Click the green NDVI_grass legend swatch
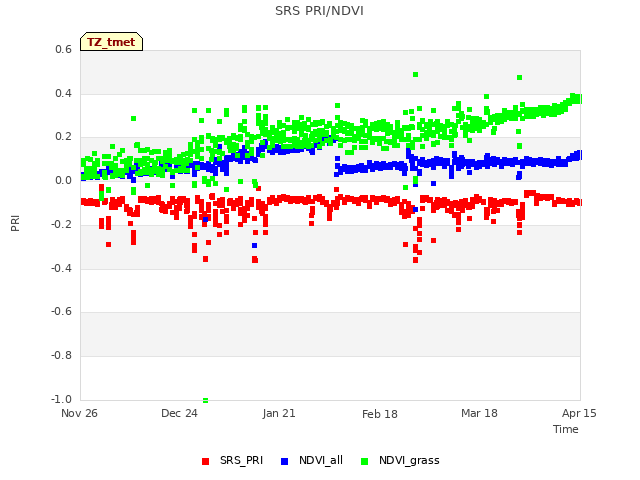640x480 pixels. (364, 461)
